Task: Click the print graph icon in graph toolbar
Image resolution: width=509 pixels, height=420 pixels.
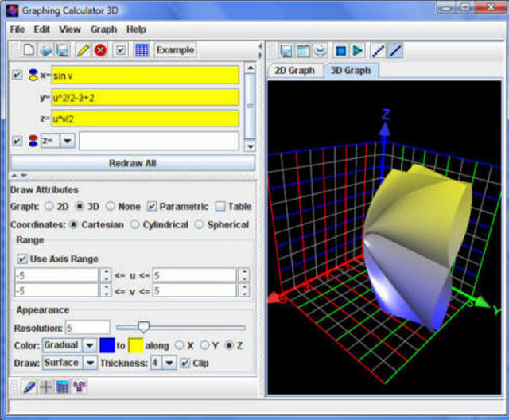Action: pos(320,51)
